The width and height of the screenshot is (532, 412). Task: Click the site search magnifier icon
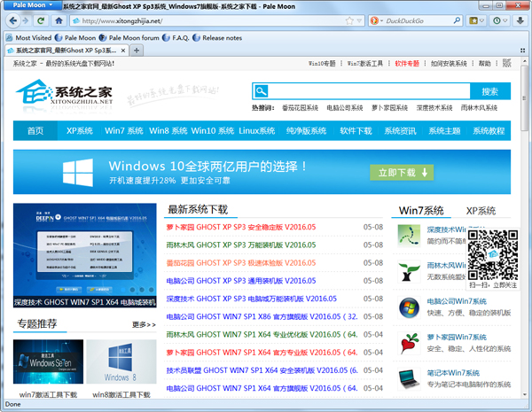(262, 91)
